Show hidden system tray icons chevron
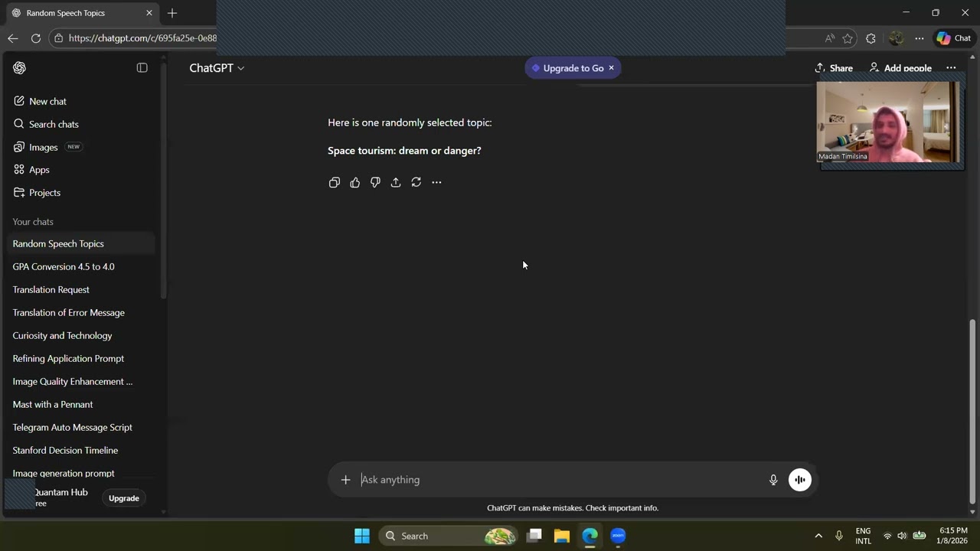Image resolution: width=980 pixels, height=551 pixels. (818, 536)
